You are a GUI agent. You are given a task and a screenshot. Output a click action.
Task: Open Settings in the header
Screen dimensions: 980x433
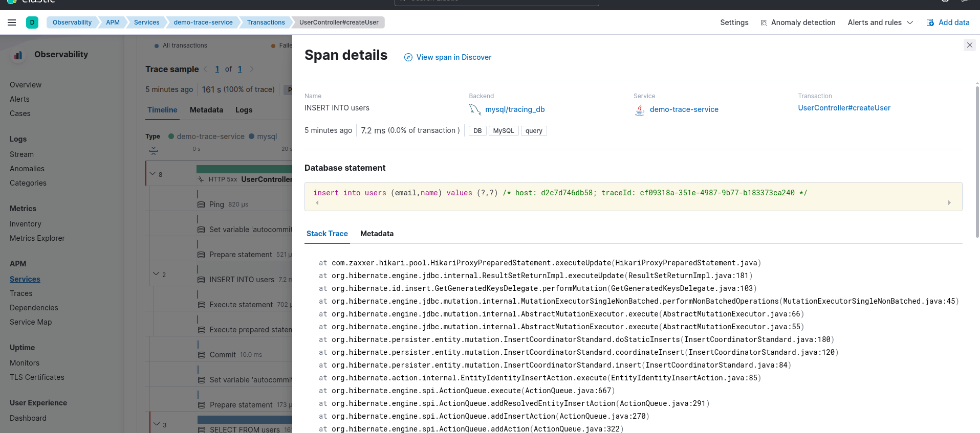pyautogui.click(x=734, y=22)
